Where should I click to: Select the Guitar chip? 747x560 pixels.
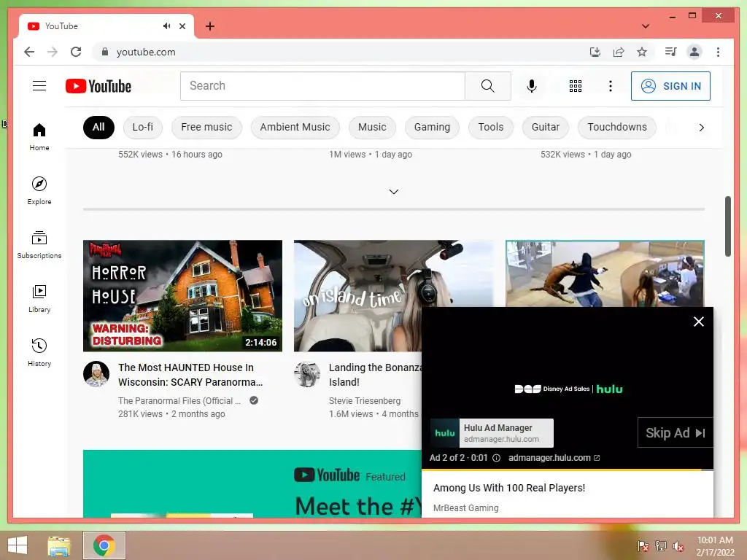546,127
